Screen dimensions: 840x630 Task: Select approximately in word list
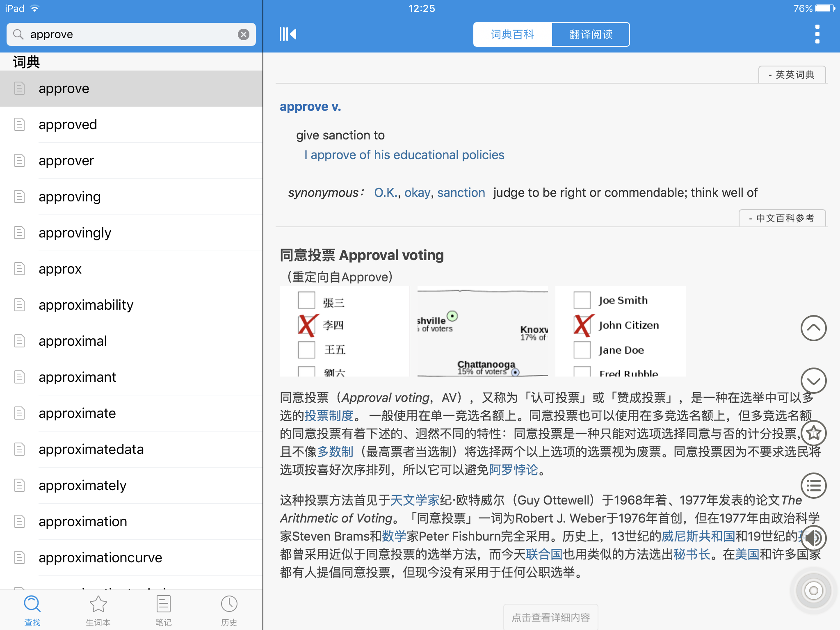tap(131, 486)
